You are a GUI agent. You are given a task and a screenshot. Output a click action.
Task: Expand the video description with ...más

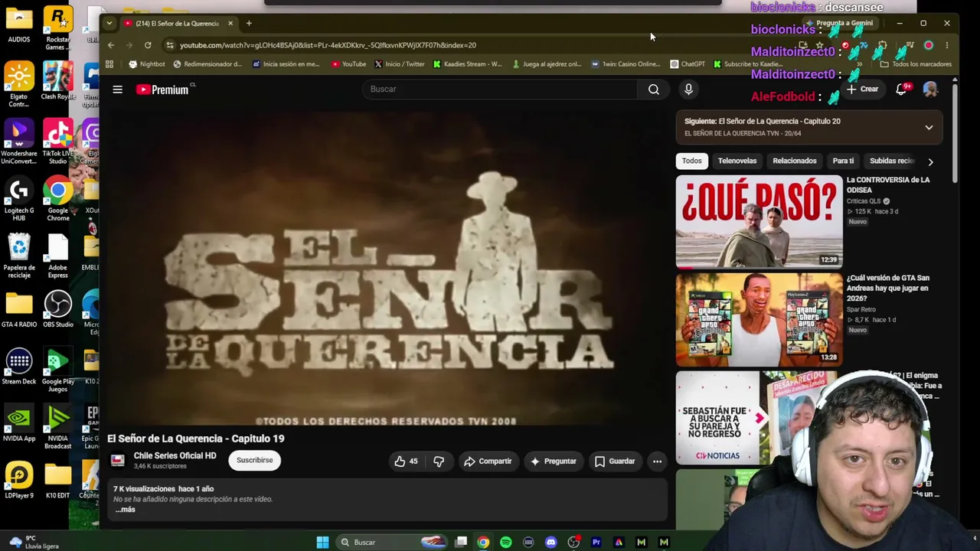click(x=126, y=510)
